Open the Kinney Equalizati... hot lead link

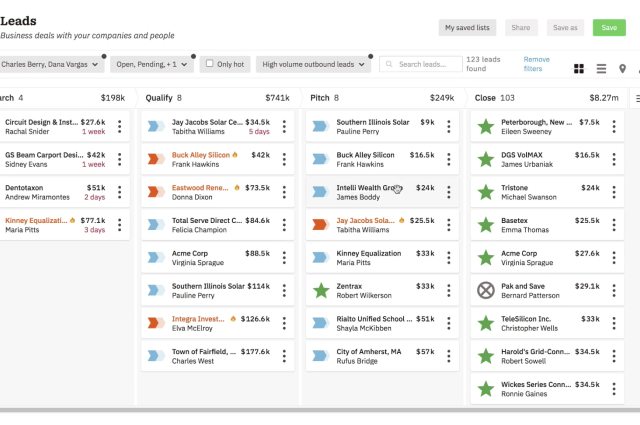point(36,220)
